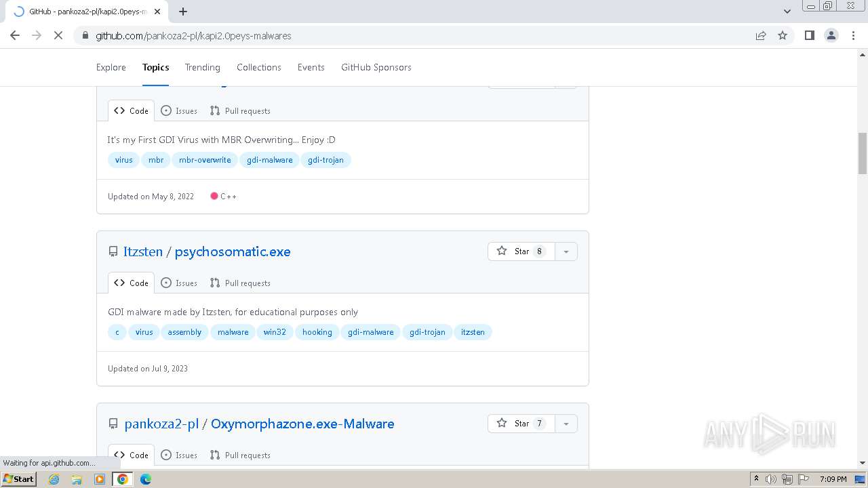
Task: Open the Chrome profile avatar
Action: pos(831,35)
